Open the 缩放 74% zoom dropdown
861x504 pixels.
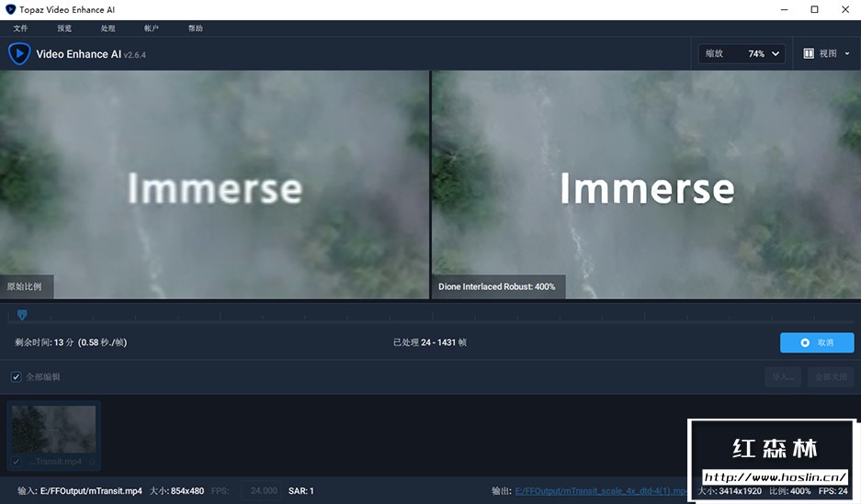coord(742,53)
